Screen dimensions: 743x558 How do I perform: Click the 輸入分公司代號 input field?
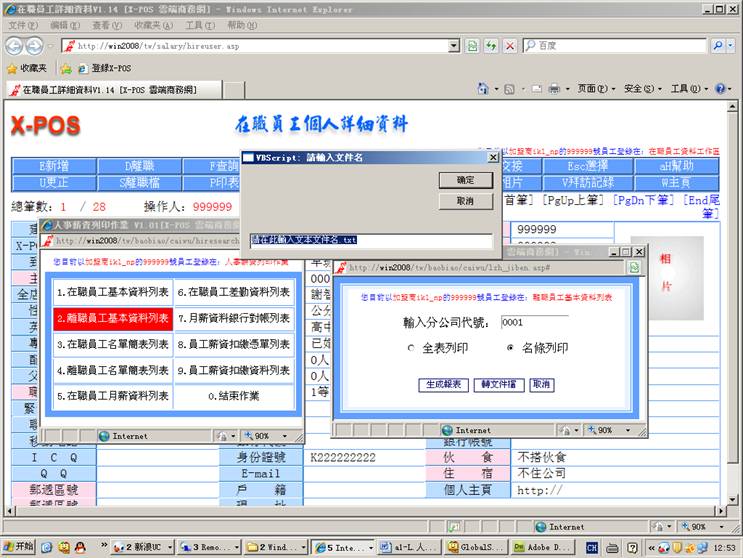tap(533, 323)
